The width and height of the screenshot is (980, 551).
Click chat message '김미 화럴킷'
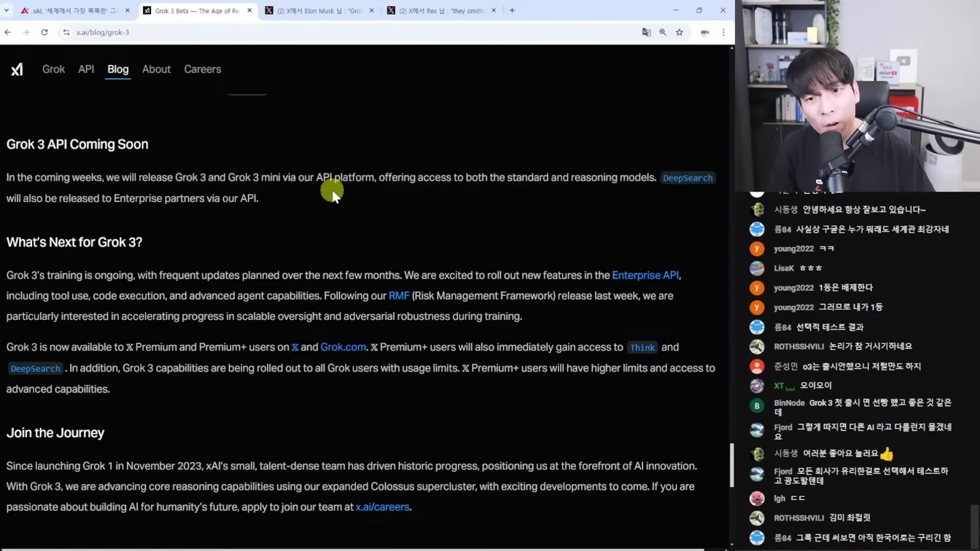(x=849, y=518)
